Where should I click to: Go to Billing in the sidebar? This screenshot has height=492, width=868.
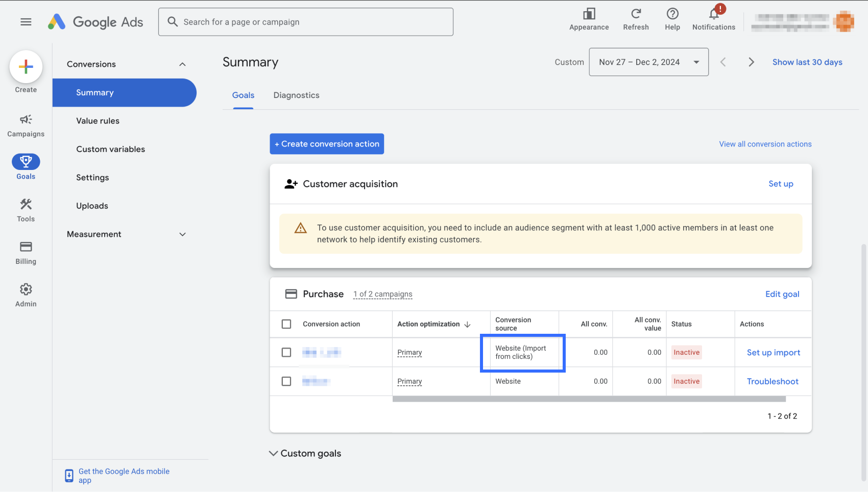coord(26,253)
